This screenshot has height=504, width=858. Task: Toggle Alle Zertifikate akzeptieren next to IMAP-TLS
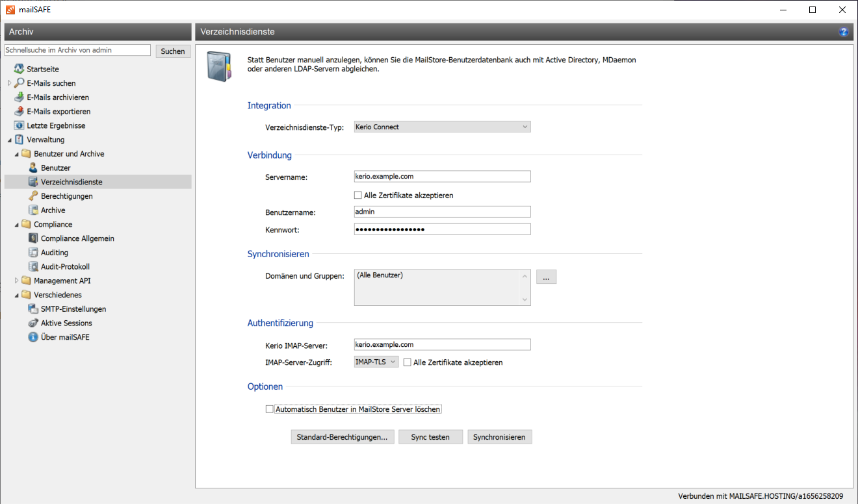(408, 362)
